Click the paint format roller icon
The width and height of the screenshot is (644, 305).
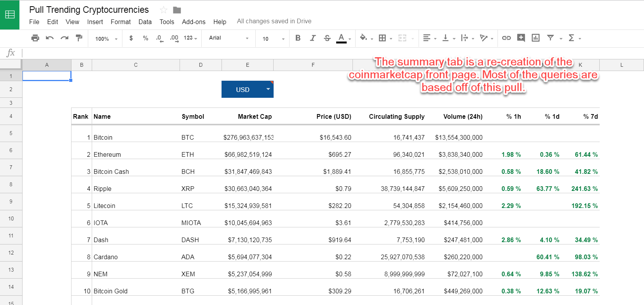pos(79,38)
